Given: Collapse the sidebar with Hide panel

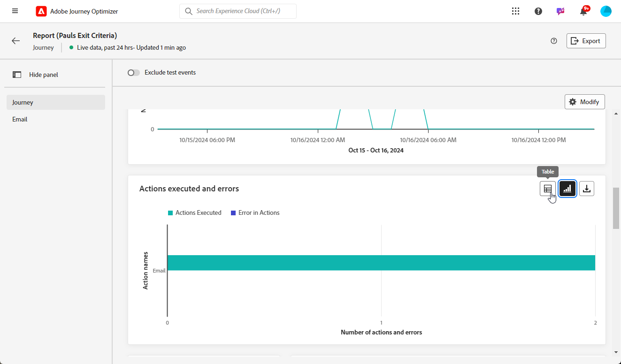Looking at the screenshot, I should coord(37,75).
